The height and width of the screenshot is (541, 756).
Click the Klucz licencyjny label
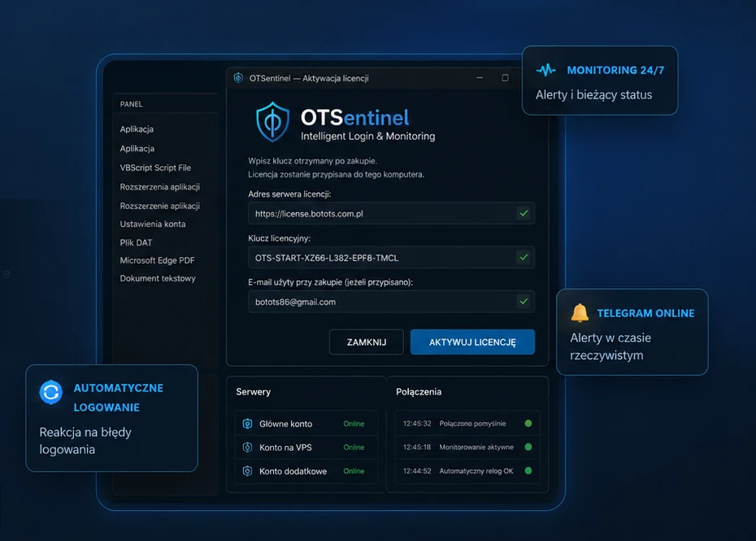[279, 238]
